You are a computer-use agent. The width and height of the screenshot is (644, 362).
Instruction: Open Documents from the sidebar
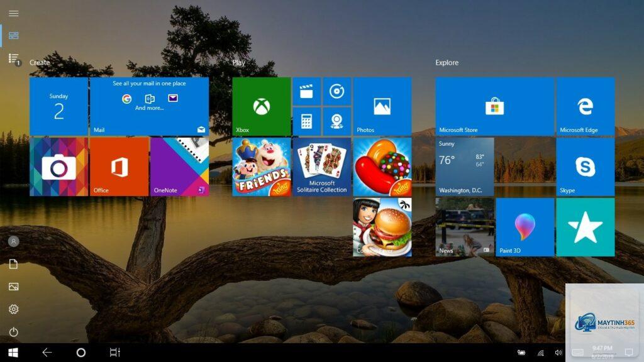[x=14, y=264]
